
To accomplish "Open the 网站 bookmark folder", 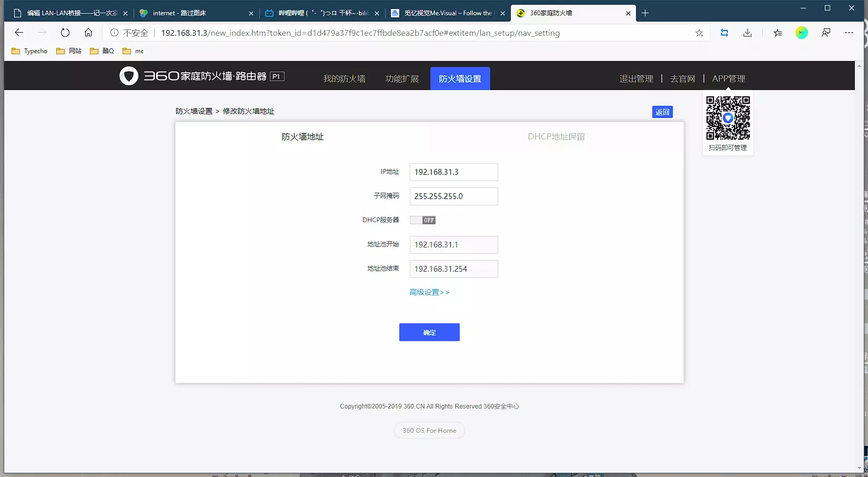I will [x=69, y=51].
